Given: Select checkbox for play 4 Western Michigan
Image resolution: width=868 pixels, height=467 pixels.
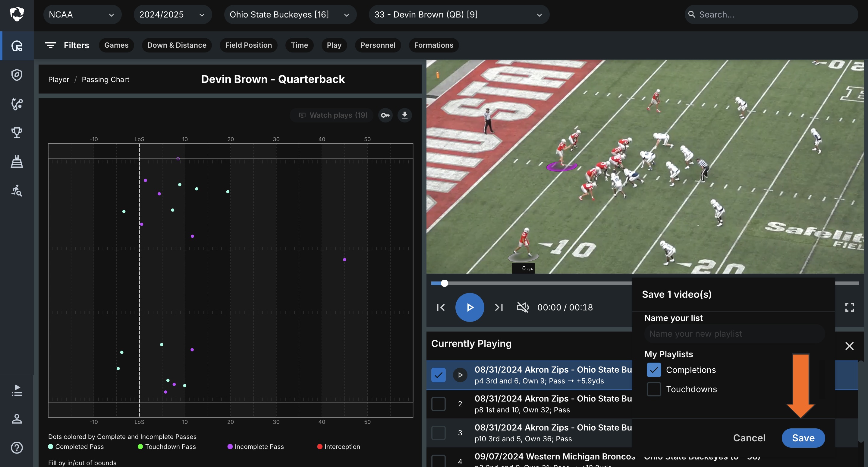Looking at the screenshot, I should (439, 461).
